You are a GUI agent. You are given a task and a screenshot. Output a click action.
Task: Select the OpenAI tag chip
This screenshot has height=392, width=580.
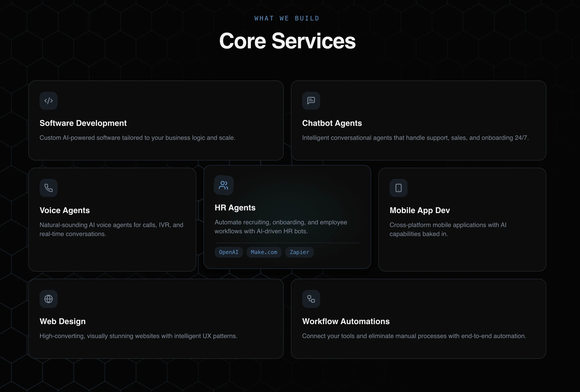[228, 252]
